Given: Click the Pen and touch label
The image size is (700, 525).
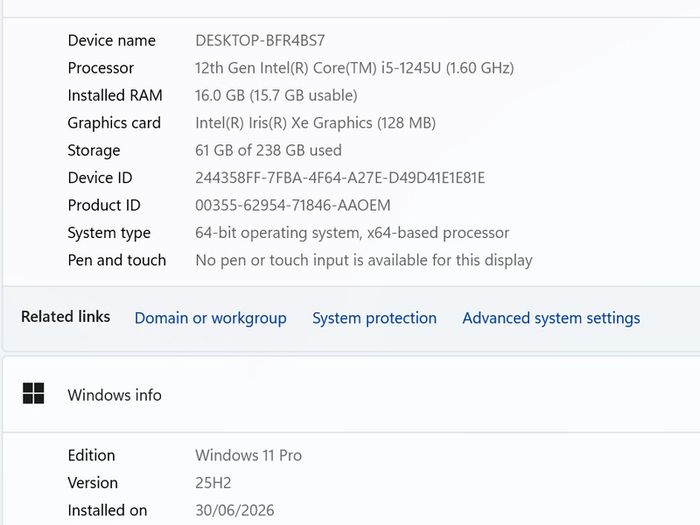Looking at the screenshot, I should click(117, 260).
